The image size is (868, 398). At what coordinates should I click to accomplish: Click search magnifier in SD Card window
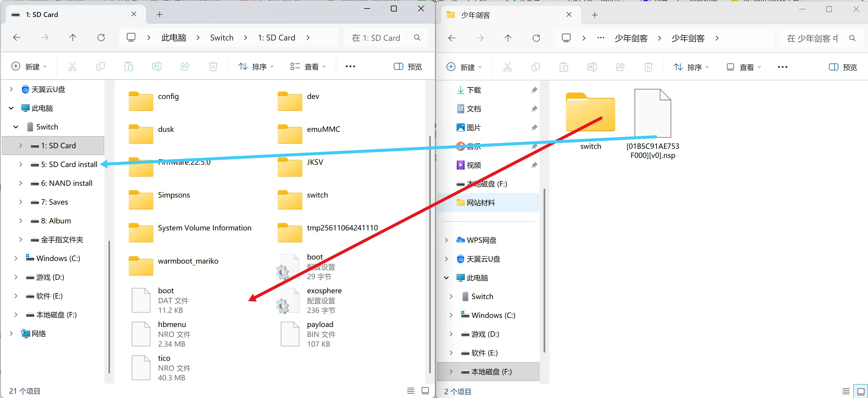tap(417, 38)
